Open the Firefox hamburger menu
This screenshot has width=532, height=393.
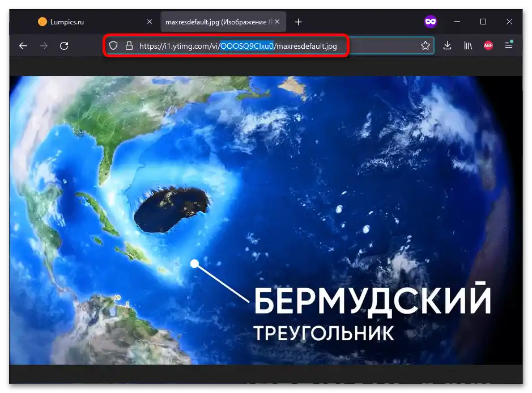click(x=509, y=45)
